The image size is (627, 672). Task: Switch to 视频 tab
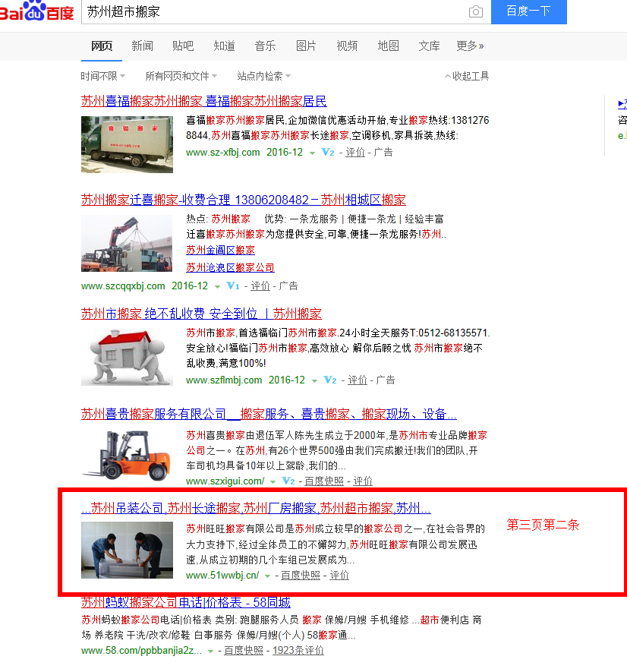pos(347,46)
